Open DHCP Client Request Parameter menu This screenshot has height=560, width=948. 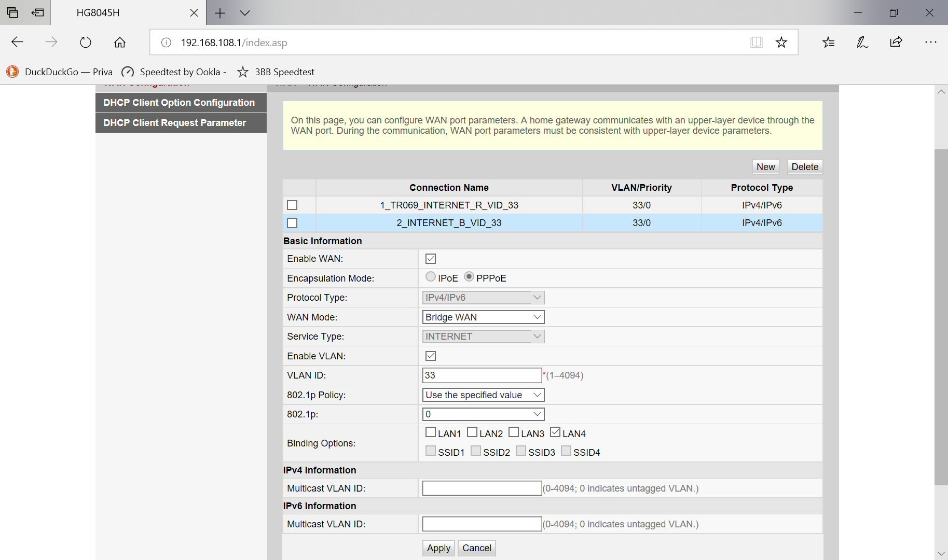pos(181,123)
